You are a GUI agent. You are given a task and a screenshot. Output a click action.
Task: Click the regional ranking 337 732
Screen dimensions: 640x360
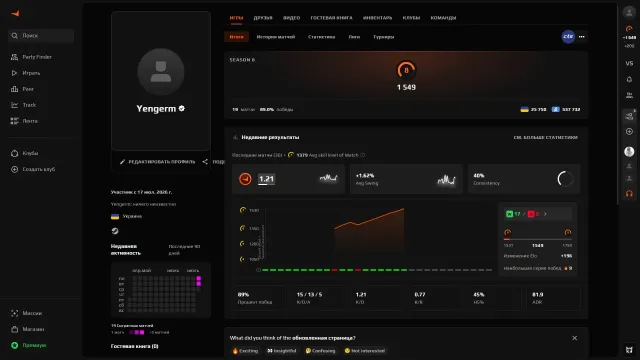[566, 109]
